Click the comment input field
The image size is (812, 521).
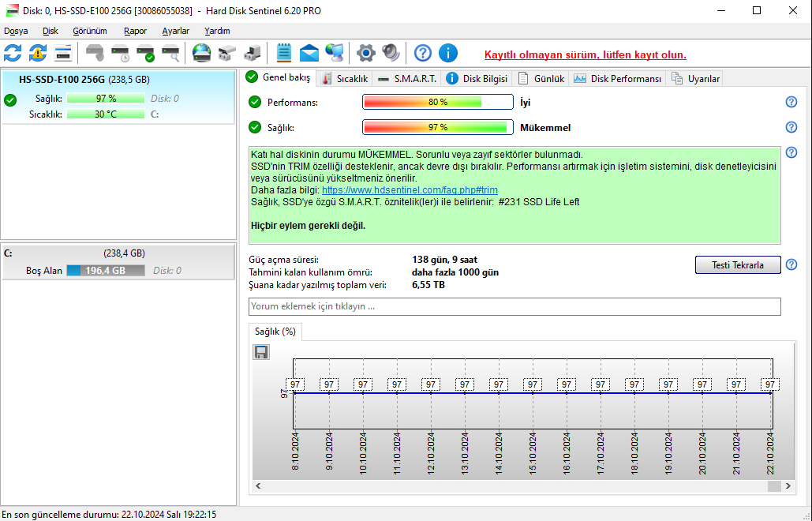click(x=515, y=306)
